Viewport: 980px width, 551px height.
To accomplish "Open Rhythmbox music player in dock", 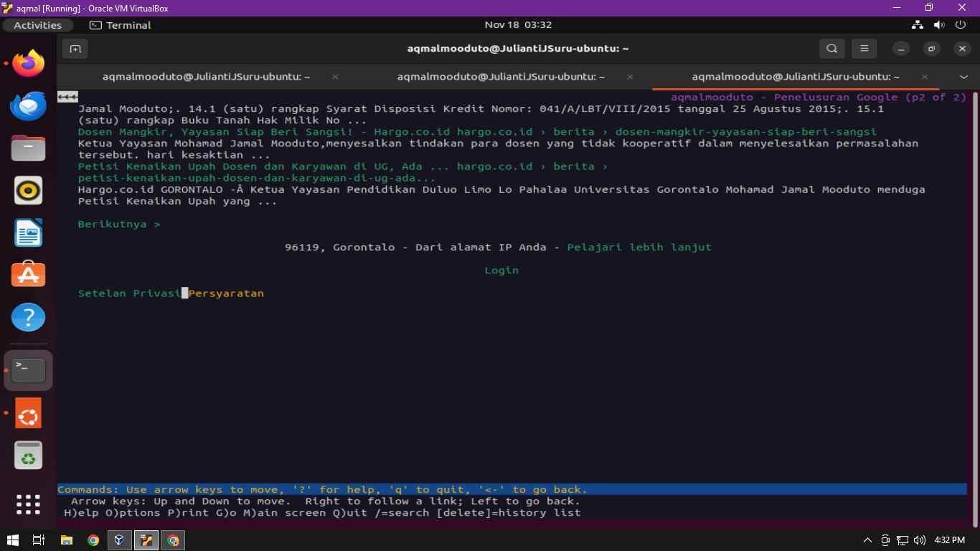I will point(29,191).
